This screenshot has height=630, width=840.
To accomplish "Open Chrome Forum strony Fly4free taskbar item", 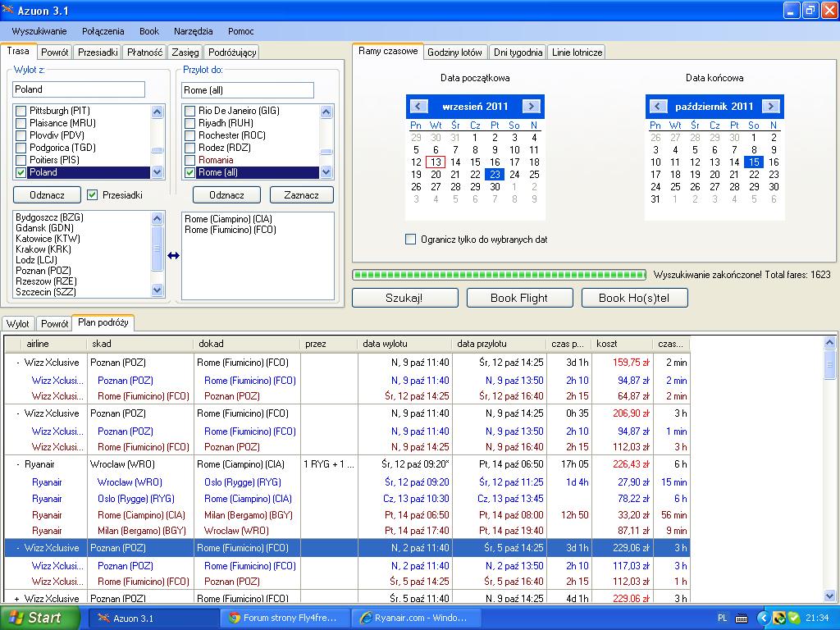I will click(x=285, y=618).
